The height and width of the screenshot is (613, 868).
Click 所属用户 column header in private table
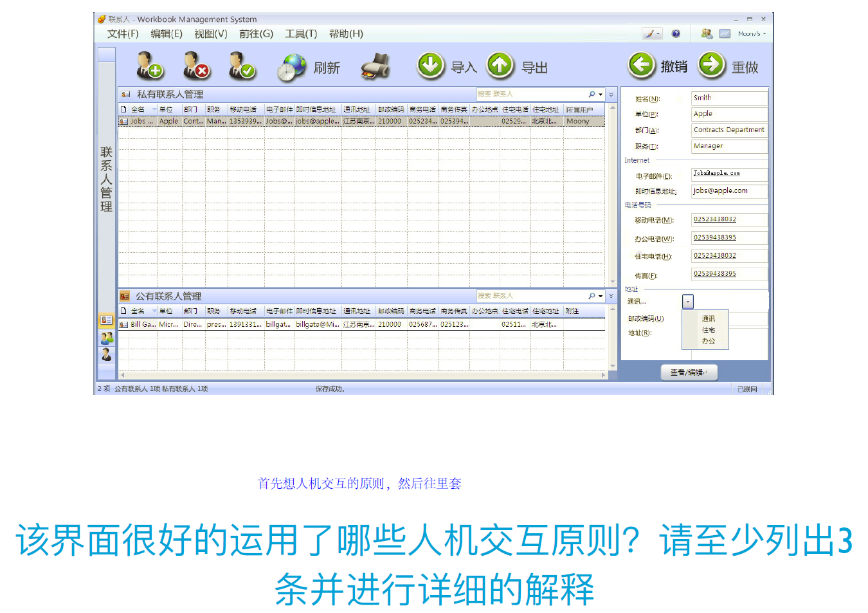coord(584,110)
